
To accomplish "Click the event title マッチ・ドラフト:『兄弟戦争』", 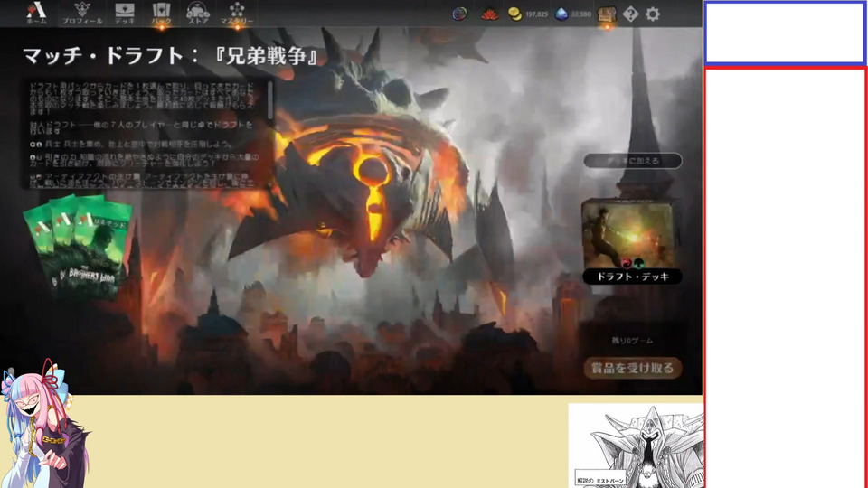I will [x=171, y=56].
